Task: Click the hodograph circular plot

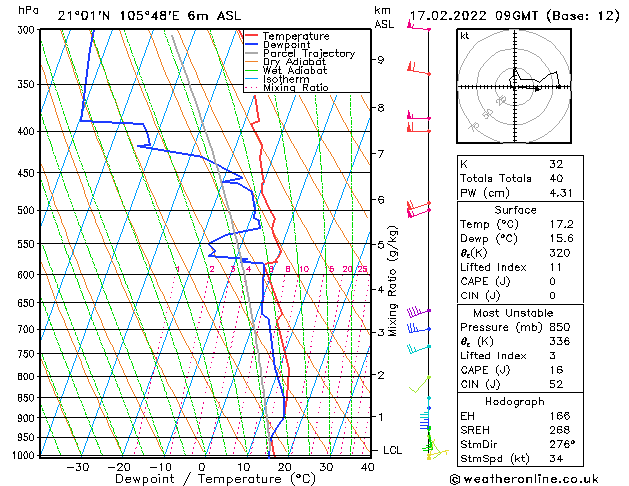Action: click(x=514, y=86)
